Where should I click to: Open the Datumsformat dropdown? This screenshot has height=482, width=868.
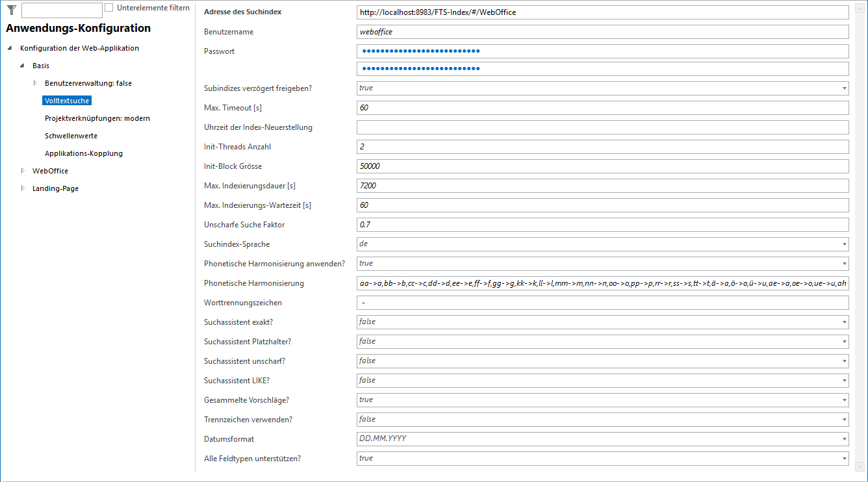point(844,439)
